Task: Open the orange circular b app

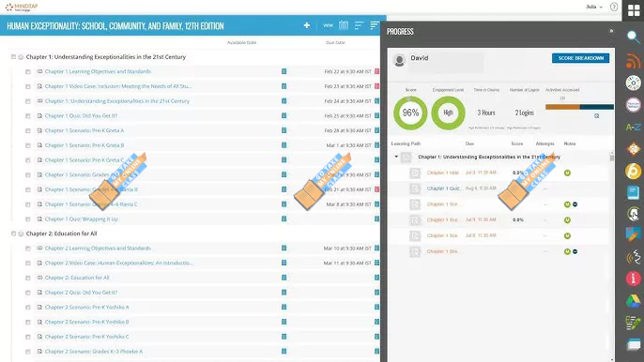Action: point(633,171)
